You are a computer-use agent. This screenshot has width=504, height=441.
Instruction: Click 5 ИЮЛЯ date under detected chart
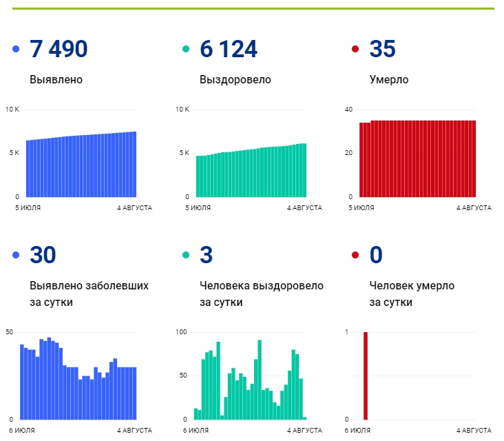tap(28, 208)
